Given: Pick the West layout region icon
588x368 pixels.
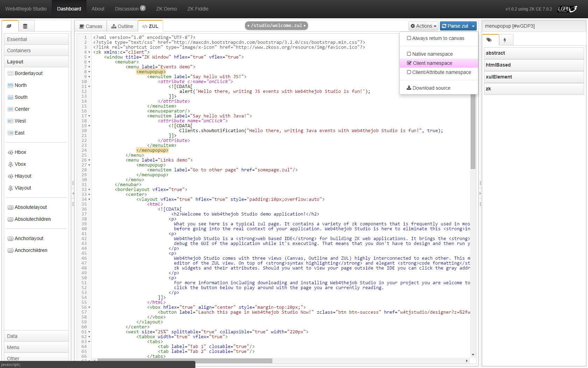Looking at the screenshot, I should pyautogui.click(x=10, y=121).
